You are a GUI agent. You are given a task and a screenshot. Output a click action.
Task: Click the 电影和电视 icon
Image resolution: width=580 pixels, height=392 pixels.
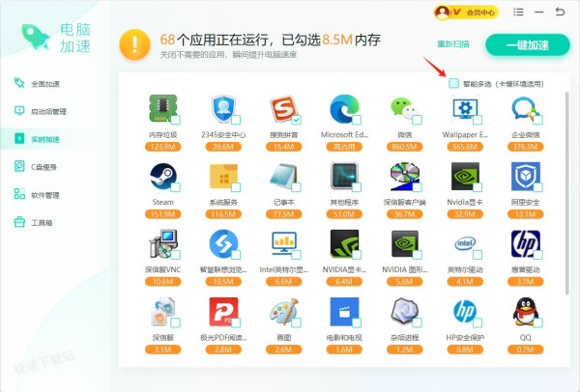[344, 312]
